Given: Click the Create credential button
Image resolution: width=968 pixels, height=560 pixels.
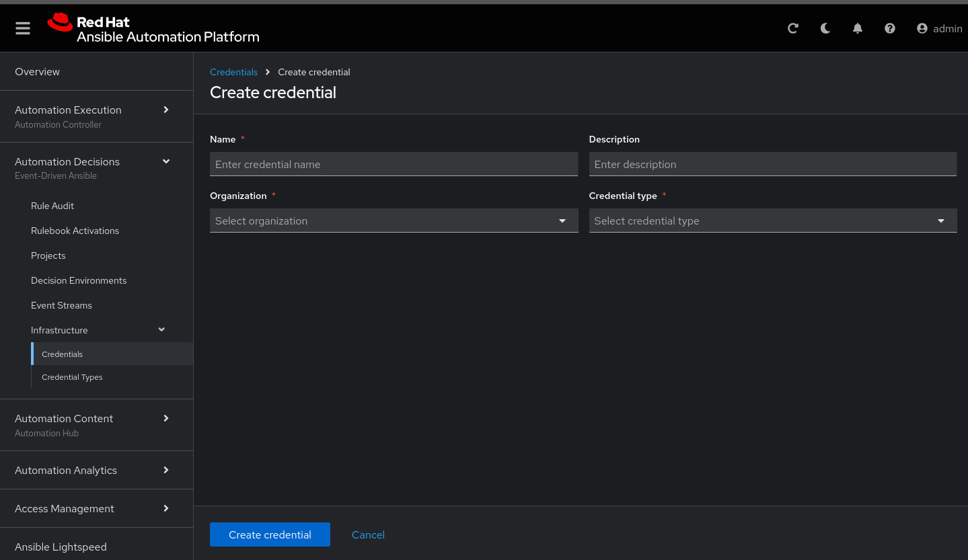Looking at the screenshot, I should coord(270,534).
